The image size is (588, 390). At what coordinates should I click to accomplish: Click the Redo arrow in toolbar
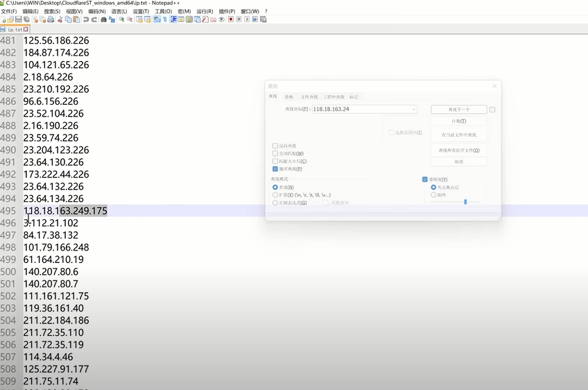(95, 19)
